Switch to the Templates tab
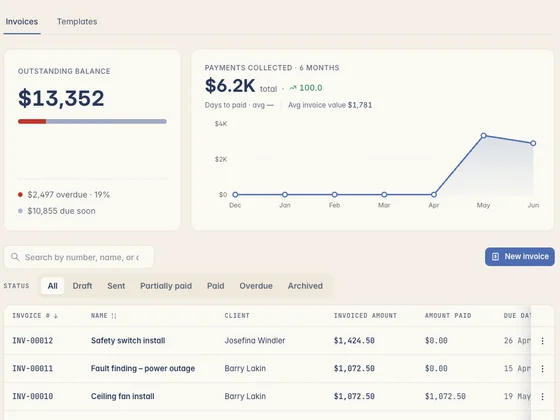 pyautogui.click(x=77, y=21)
